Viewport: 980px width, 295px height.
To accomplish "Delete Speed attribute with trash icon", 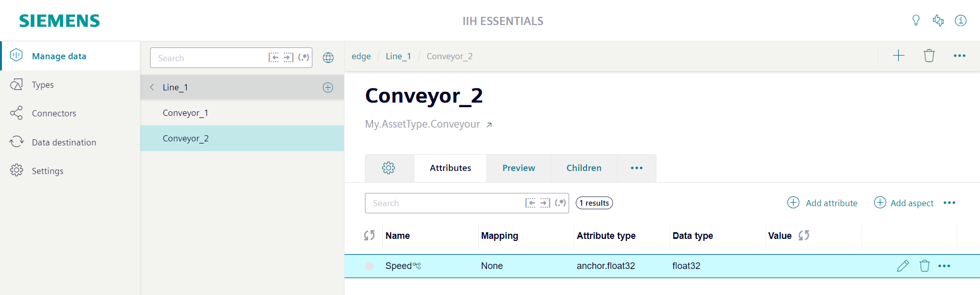I will click(924, 266).
